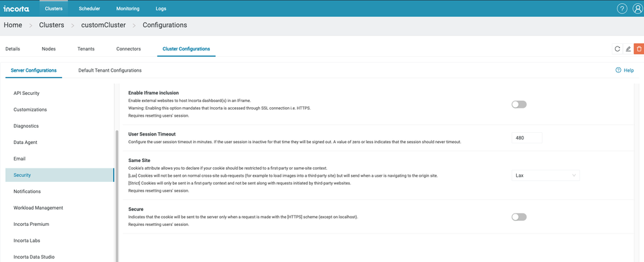Screen dimensions: 644x262
Task: Switch to the Connectors tab
Action: click(128, 49)
